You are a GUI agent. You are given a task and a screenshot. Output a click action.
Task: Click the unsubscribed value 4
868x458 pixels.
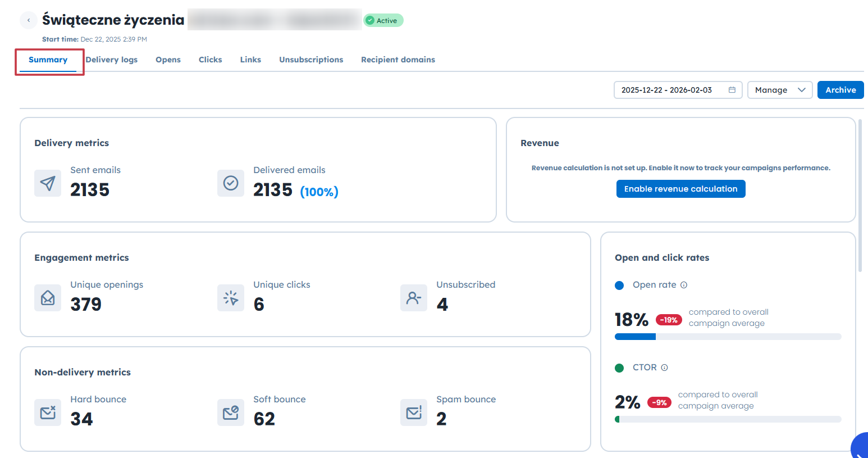pyautogui.click(x=442, y=305)
